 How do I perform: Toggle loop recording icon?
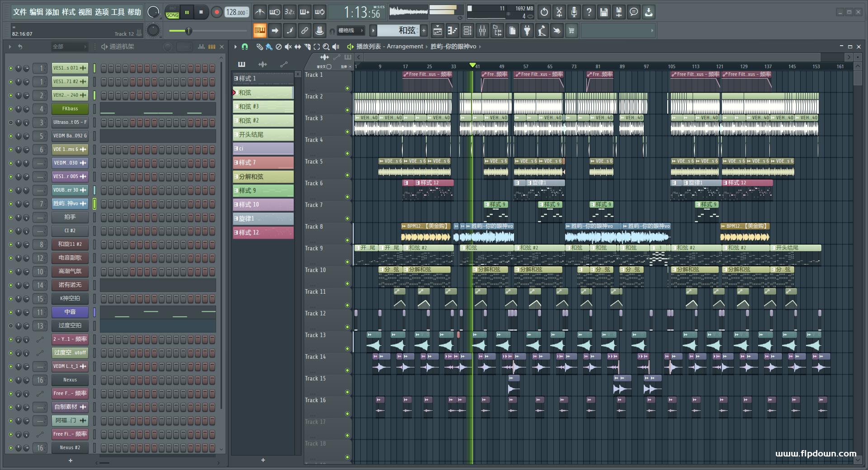point(320,12)
